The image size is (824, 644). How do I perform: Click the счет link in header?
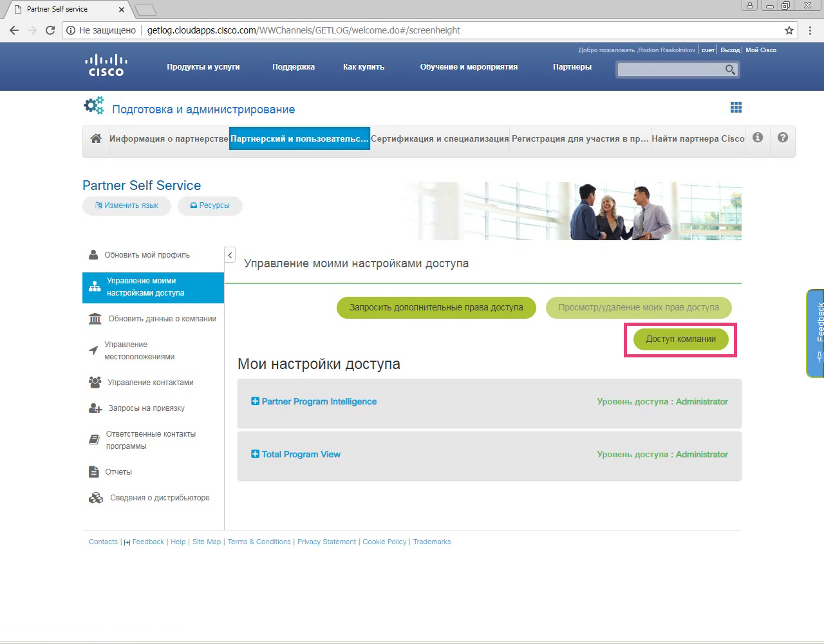pyautogui.click(x=708, y=50)
